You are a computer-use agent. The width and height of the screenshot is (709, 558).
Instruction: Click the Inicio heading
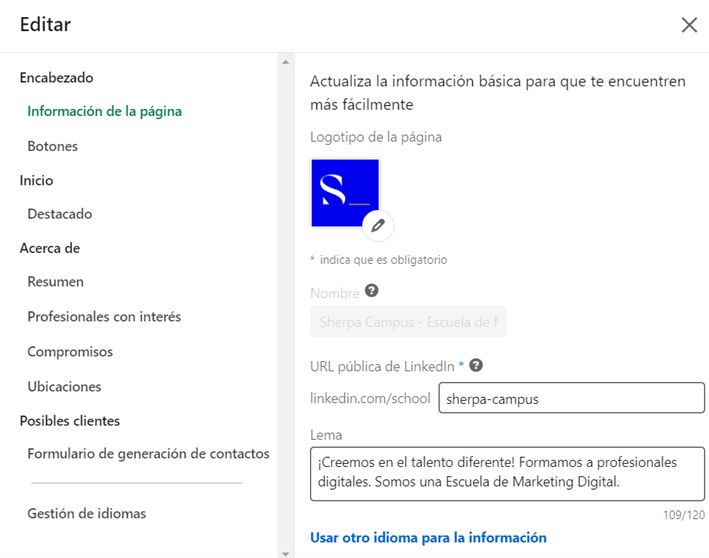(x=36, y=180)
